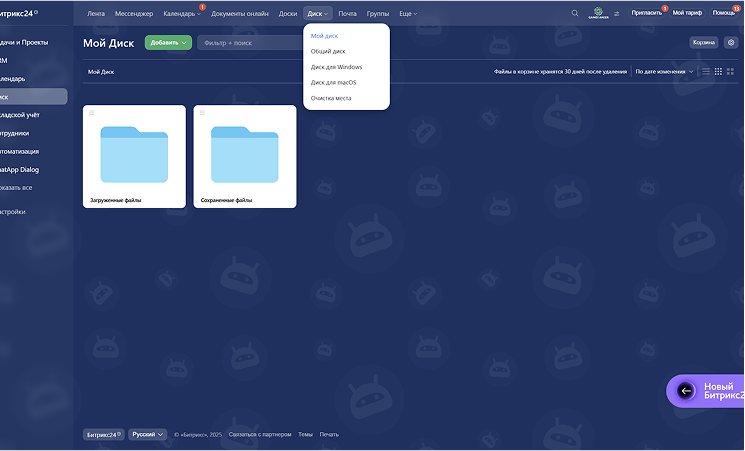
Task: Click the Новый Битрикс24 banner text
Action: 724,391
